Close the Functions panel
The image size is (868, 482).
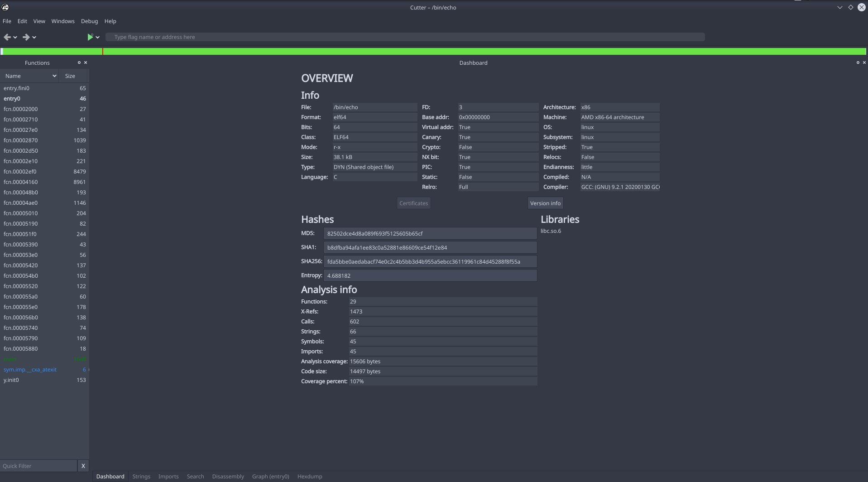point(86,63)
